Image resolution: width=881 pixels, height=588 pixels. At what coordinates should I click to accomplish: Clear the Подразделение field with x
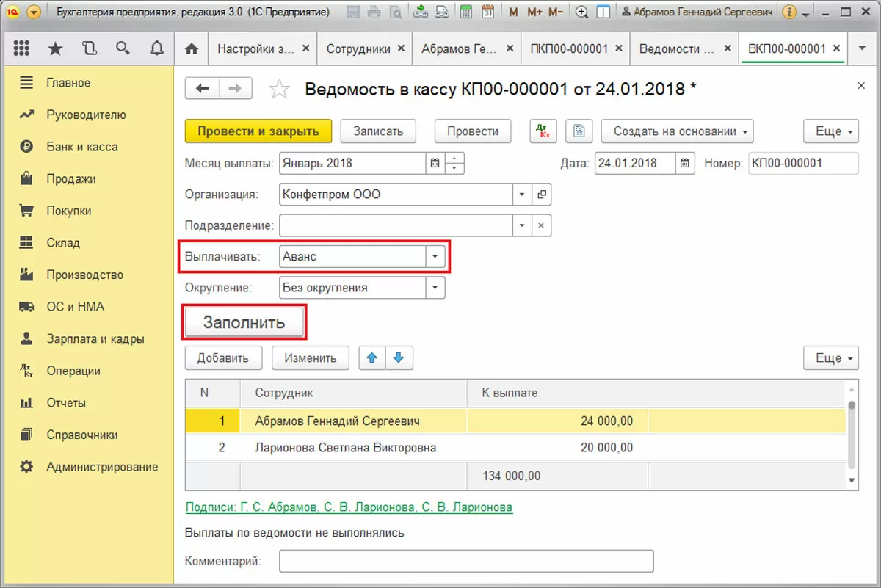(x=542, y=225)
